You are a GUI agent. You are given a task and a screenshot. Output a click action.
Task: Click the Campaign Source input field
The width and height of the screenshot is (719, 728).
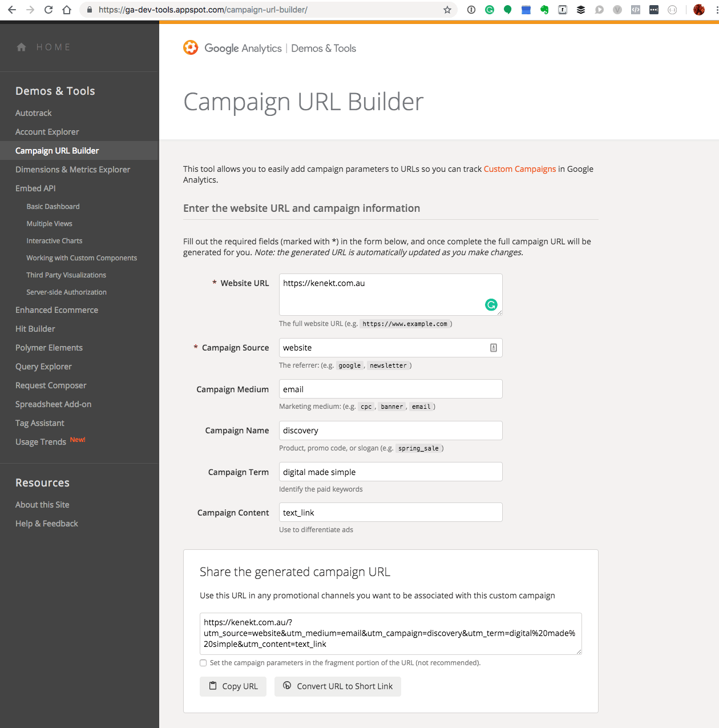(391, 348)
